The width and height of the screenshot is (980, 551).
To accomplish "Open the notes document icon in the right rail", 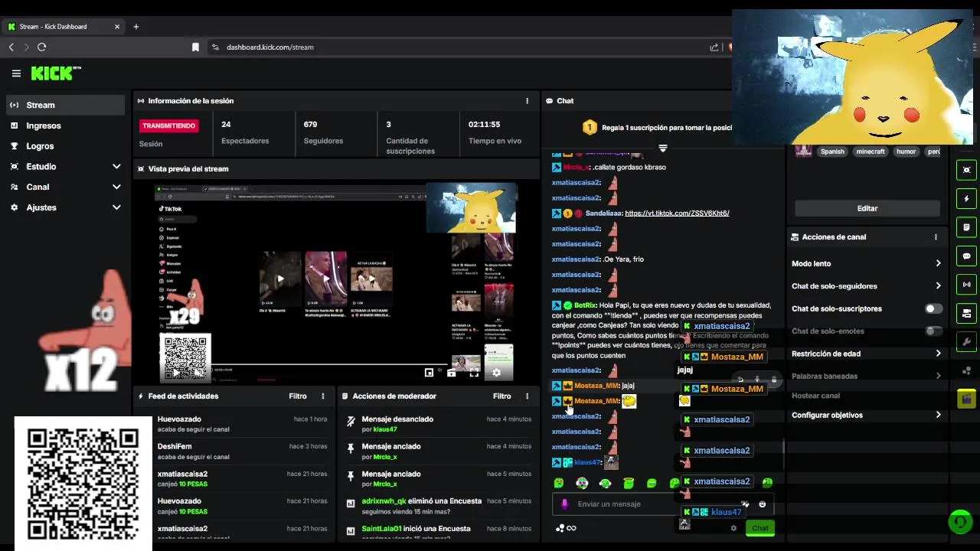I will [966, 227].
